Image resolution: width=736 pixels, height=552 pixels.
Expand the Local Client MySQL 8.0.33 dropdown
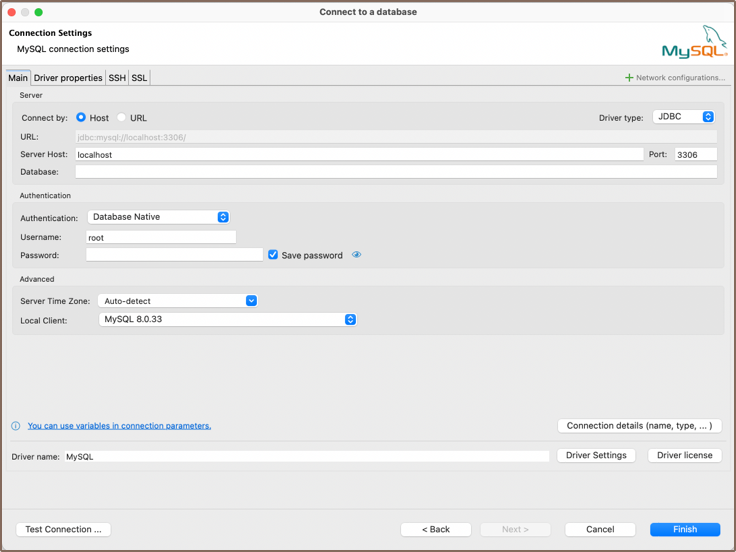228,320
